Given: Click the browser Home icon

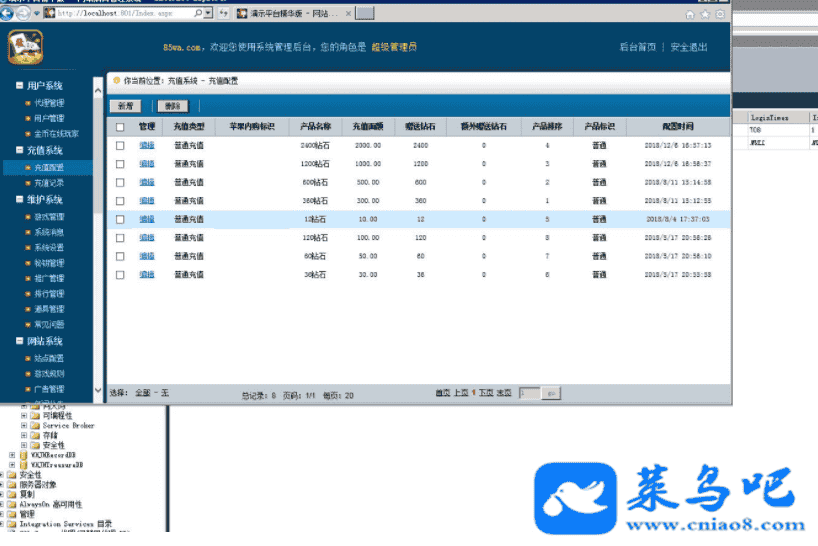Looking at the screenshot, I should [690, 15].
